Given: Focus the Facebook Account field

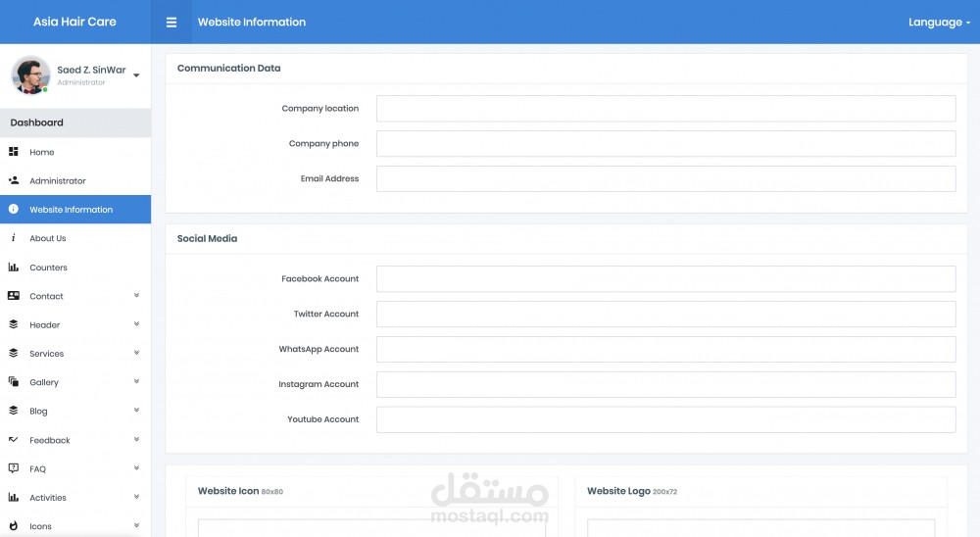Looking at the screenshot, I should point(665,279).
